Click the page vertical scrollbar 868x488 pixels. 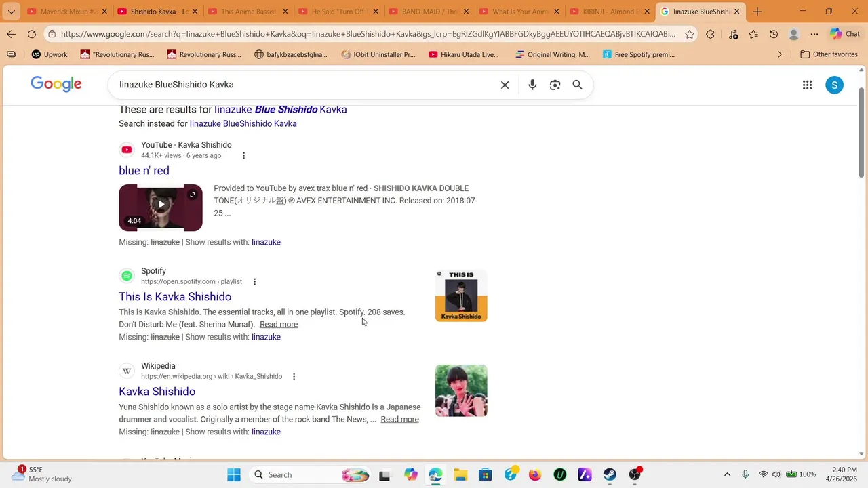coord(862,132)
